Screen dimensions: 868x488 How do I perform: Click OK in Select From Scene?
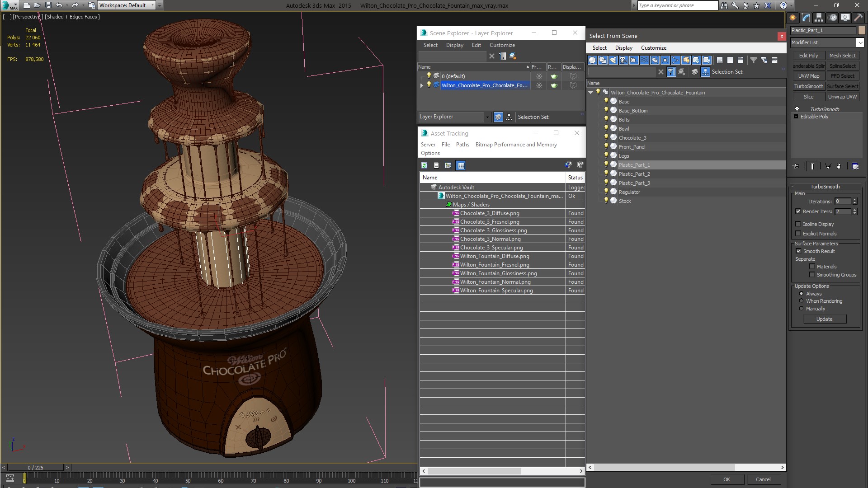point(726,479)
